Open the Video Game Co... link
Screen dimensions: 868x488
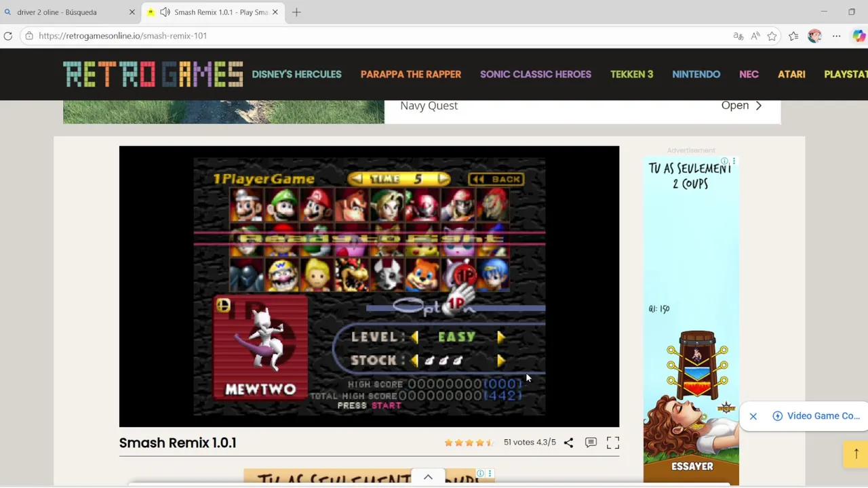click(x=816, y=416)
